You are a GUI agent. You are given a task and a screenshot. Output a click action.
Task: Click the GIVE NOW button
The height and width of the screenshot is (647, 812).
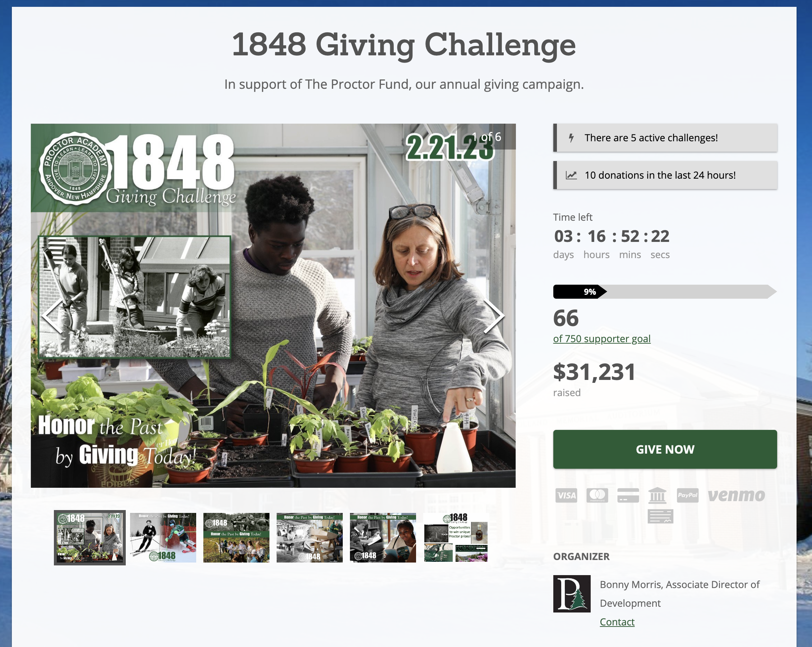pos(665,449)
